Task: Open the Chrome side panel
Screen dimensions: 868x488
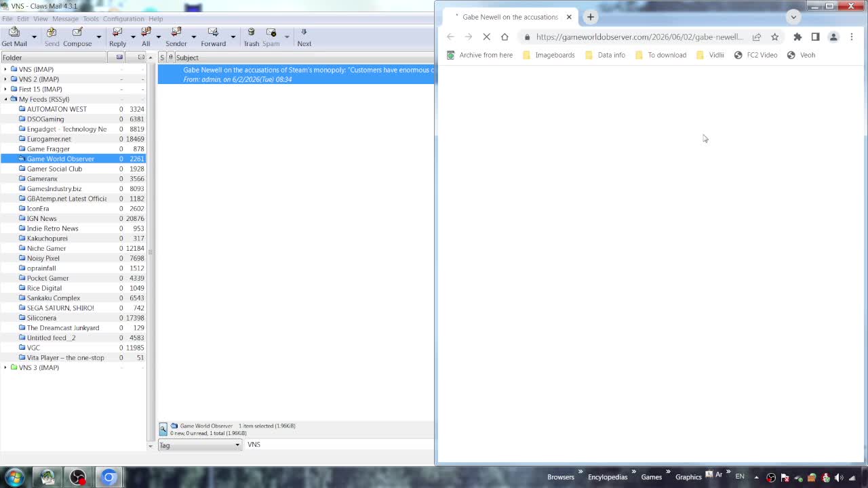Action: pos(815,37)
